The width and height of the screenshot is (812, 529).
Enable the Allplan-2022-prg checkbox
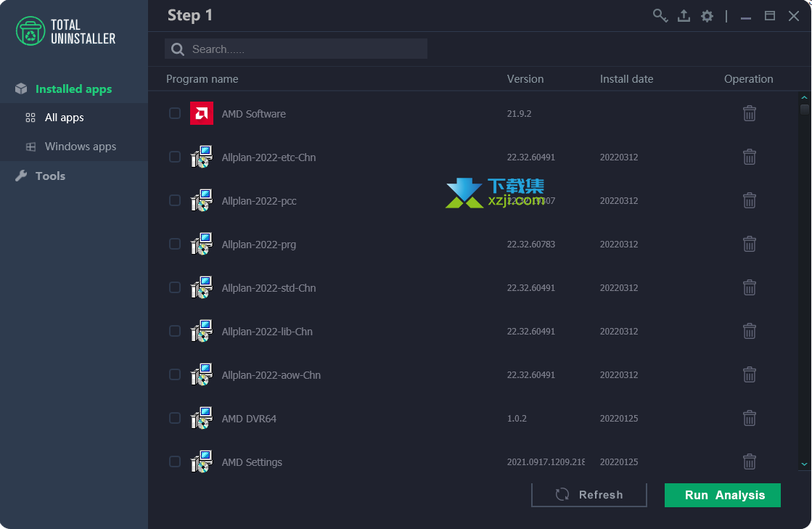click(x=175, y=244)
